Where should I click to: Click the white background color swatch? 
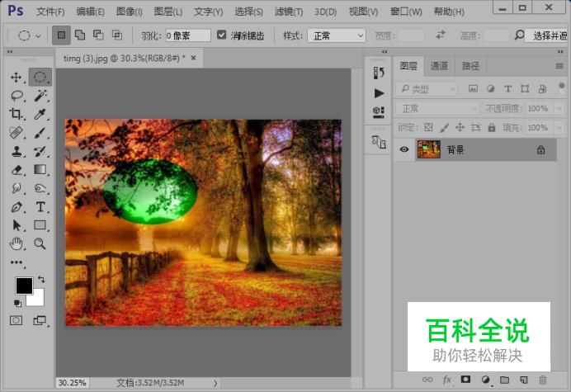37,299
